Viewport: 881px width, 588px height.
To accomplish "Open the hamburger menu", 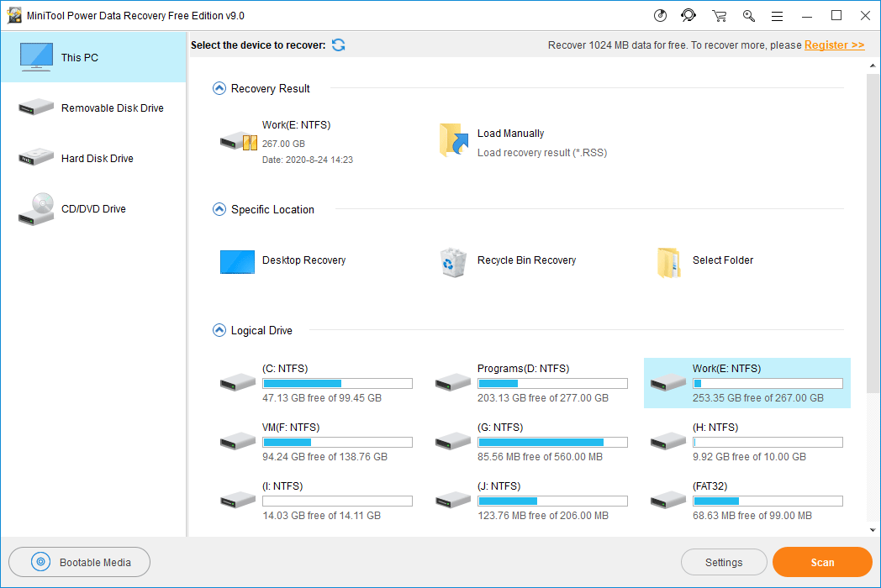I will 777,16.
